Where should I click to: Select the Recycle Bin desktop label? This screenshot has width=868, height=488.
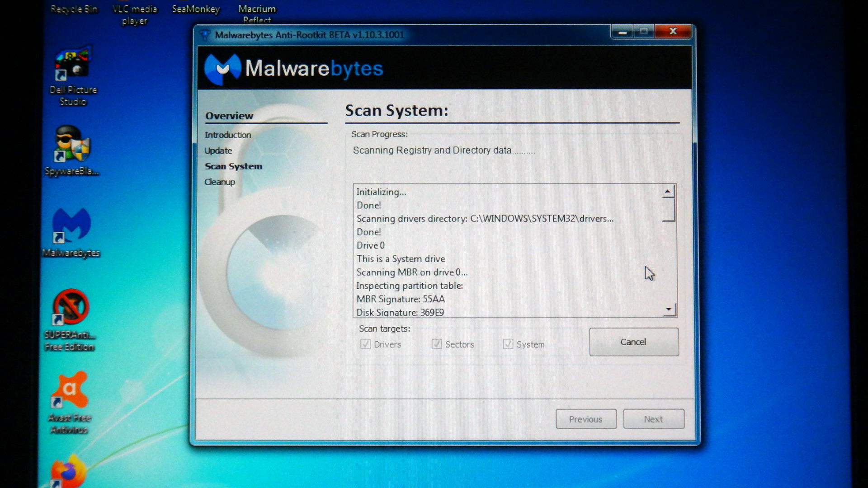point(74,9)
